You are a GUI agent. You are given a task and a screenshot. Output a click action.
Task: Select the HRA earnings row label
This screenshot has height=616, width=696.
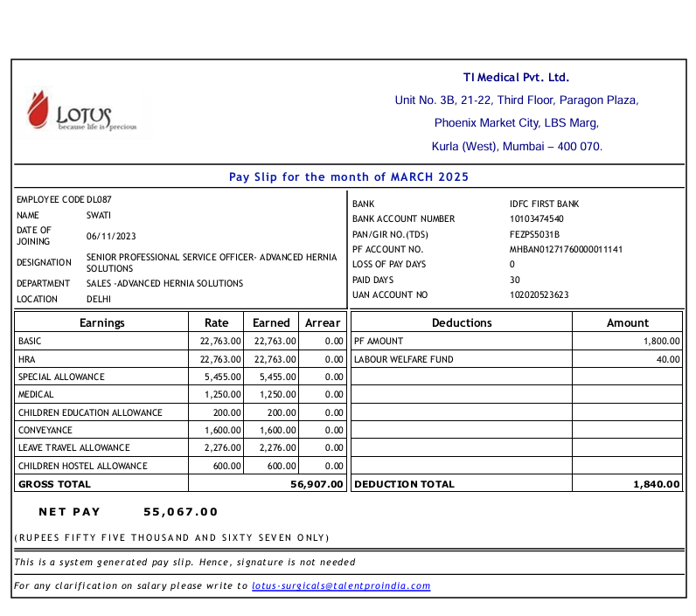[26, 359]
